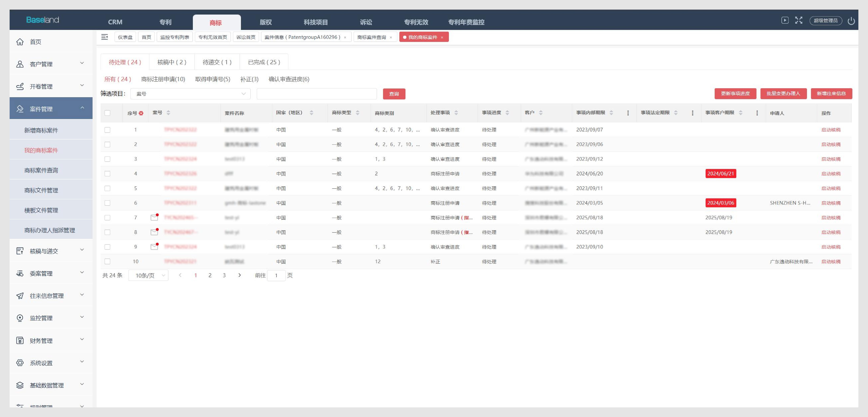Open the red column settings gear beside 序号
The width and height of the screenshot is (868, 417).
(141, 113)
